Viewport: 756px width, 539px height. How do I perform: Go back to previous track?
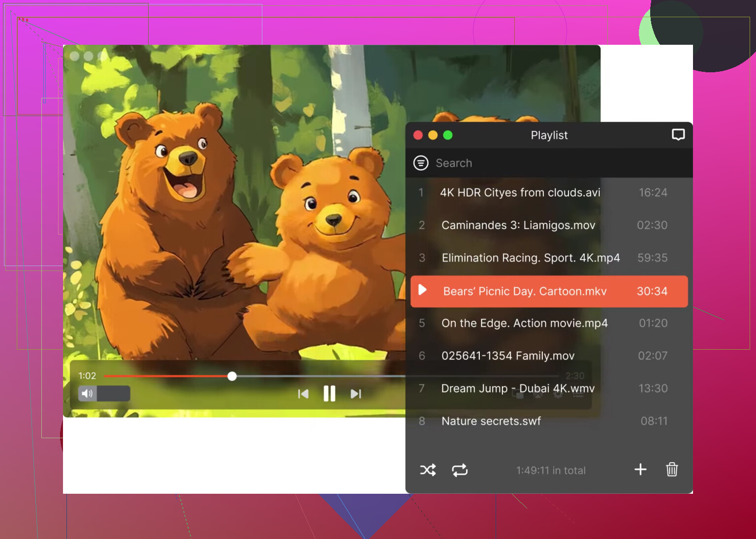[x=303, y=394]
